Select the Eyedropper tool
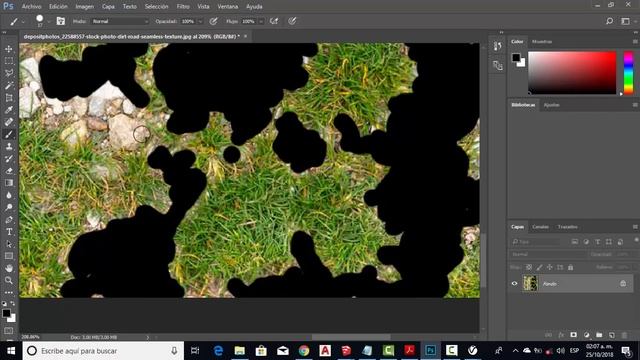The image size is (640, 360). pyautogui.click(x=9, y=110)
